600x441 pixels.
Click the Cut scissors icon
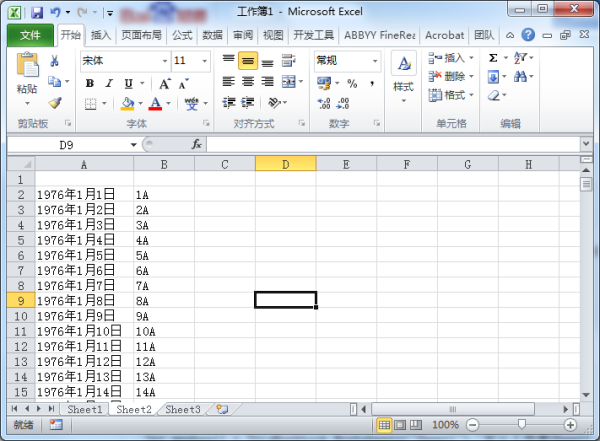[x=54, y=60]
